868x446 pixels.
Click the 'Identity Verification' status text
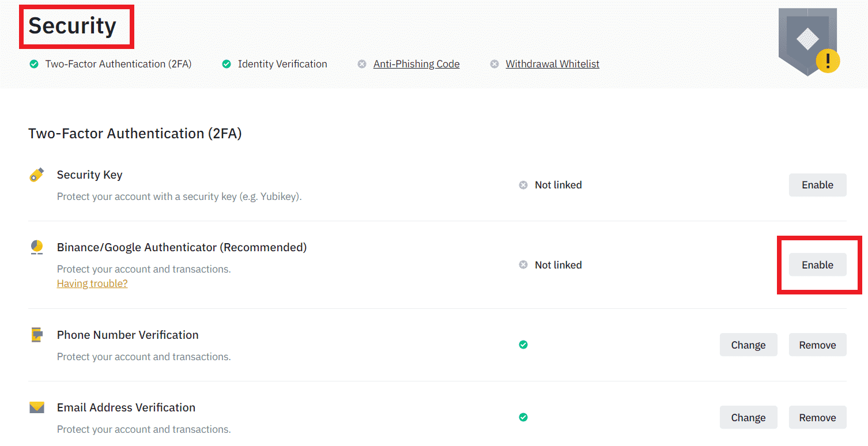point(282,64)
